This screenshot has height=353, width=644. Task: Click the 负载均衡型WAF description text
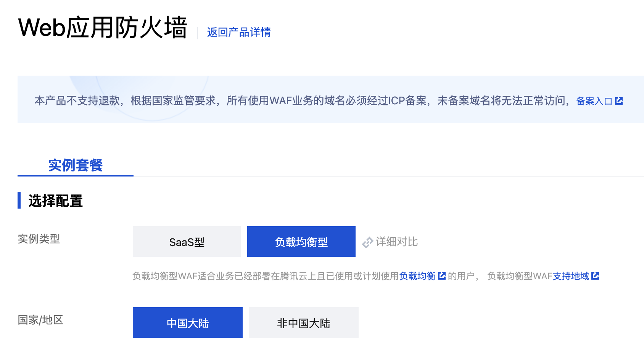point(266,276)
